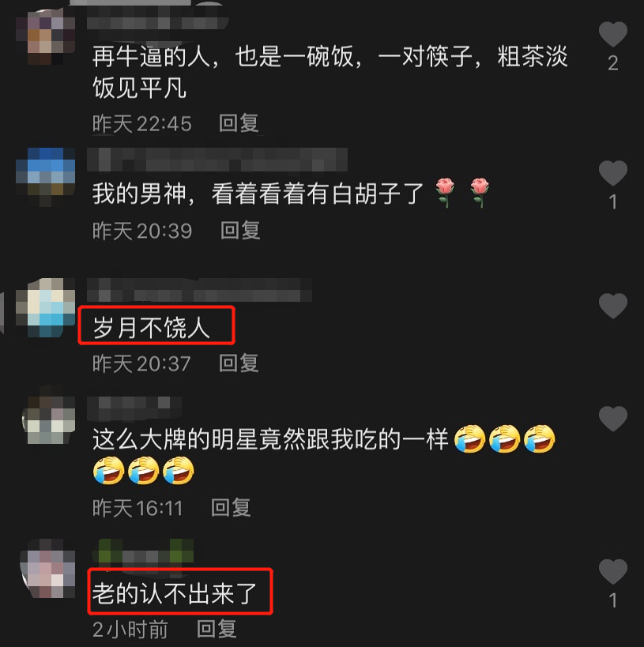Open the username above 岁月不饶人

pos(199,290)
